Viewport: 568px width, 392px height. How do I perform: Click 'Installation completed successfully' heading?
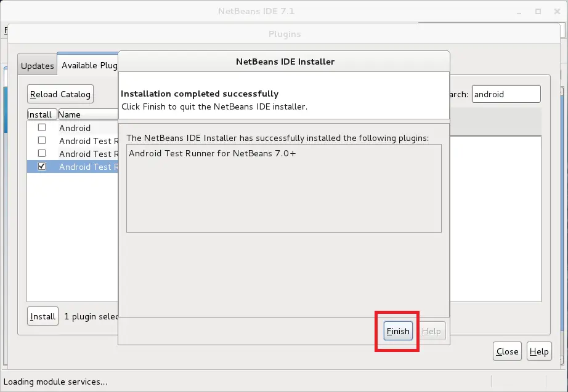click(200, 94)
